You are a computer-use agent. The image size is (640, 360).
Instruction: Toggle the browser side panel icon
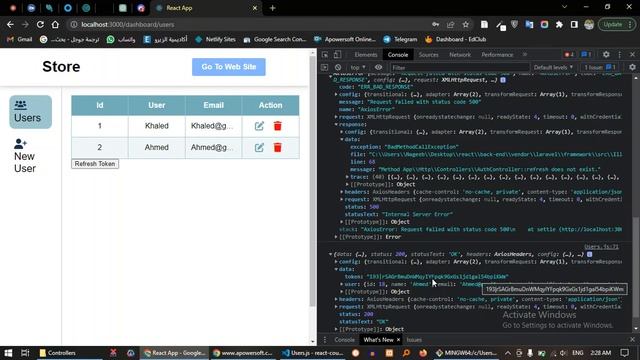coord(574,24)
